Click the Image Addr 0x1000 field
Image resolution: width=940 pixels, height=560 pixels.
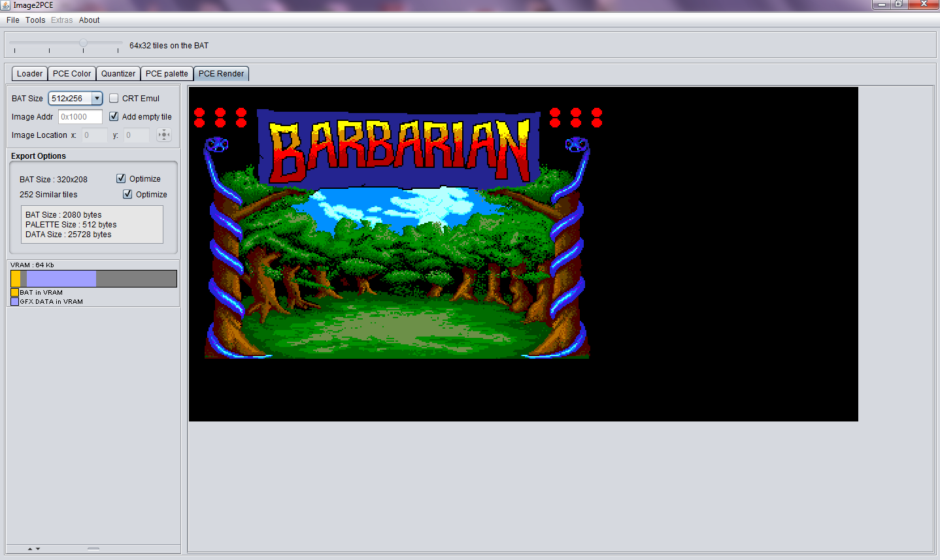click(80, 117)
